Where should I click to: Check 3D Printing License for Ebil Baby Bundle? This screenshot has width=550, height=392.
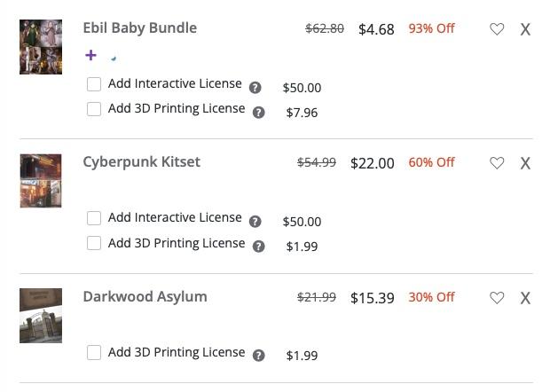(x=94, y=109)
